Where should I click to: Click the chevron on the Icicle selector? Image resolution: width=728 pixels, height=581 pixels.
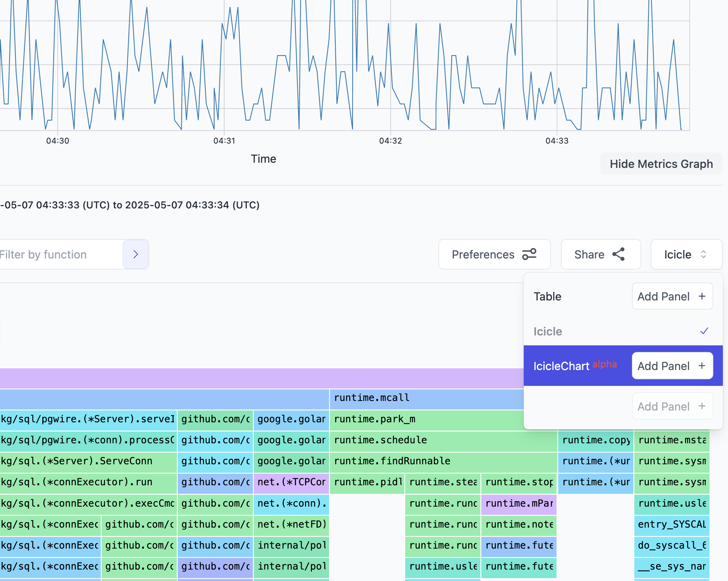pyautogui.click(x=703, y=254)
